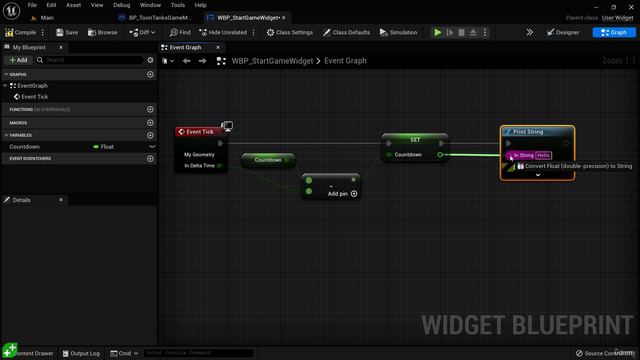Open Class Settings
Viewport: 640px width, 360px height.
(290, 32)
